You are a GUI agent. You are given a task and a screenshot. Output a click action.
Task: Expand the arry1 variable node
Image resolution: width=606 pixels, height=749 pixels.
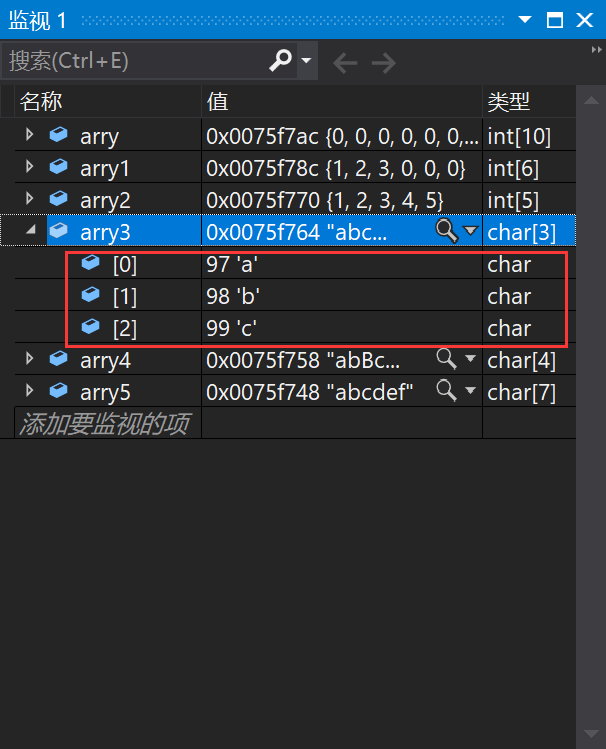click(30, 167)
